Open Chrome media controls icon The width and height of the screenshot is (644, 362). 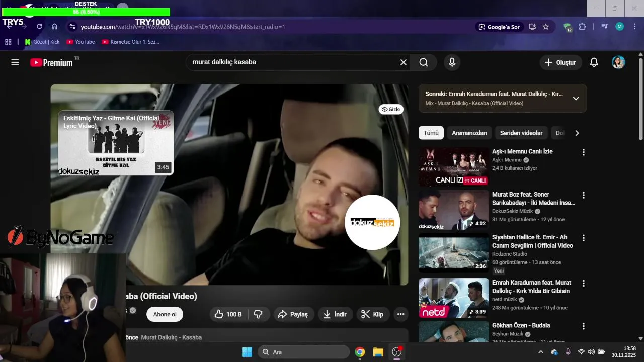(x=604, y=27)
